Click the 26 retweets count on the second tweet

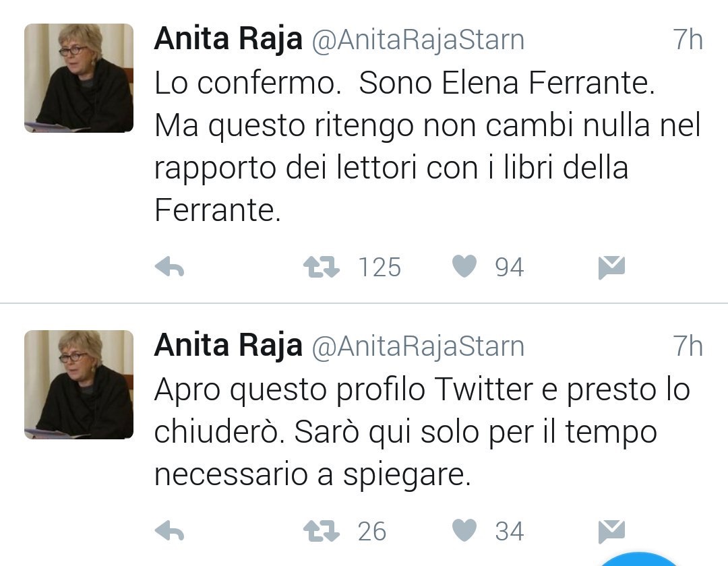click(372, 532)
